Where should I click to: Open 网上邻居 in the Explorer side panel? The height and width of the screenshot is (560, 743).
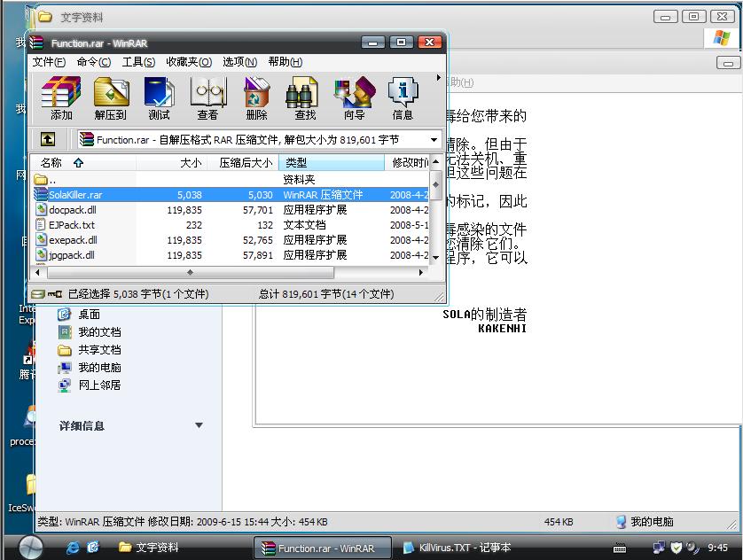coord(90,385)
